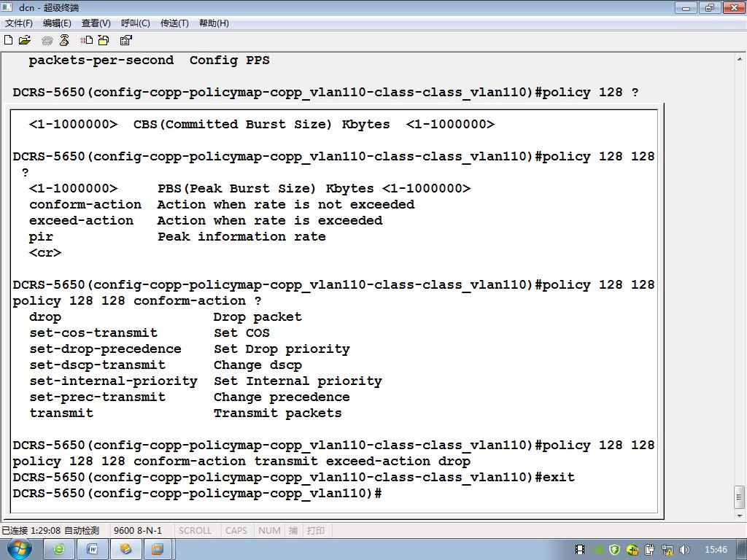Click the exceed-action option in the help list
The height and width of the screenshot is (560, 747).
pos(81,220)
